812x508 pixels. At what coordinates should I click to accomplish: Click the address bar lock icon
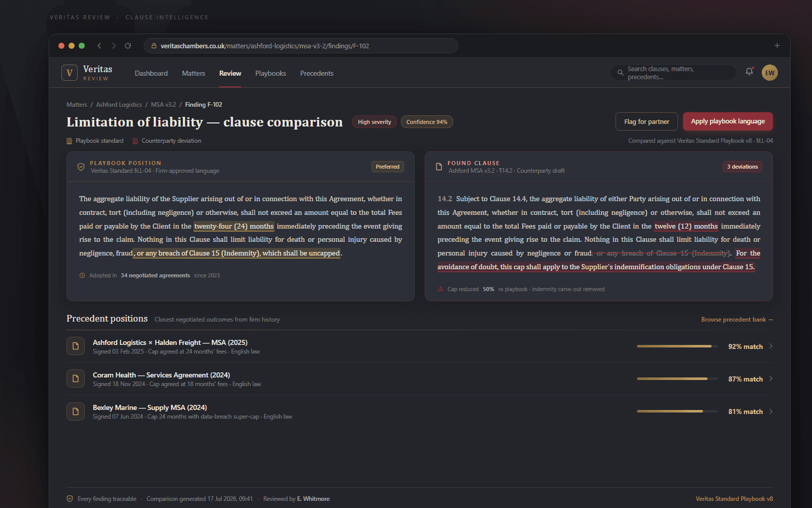coord(154,46)
